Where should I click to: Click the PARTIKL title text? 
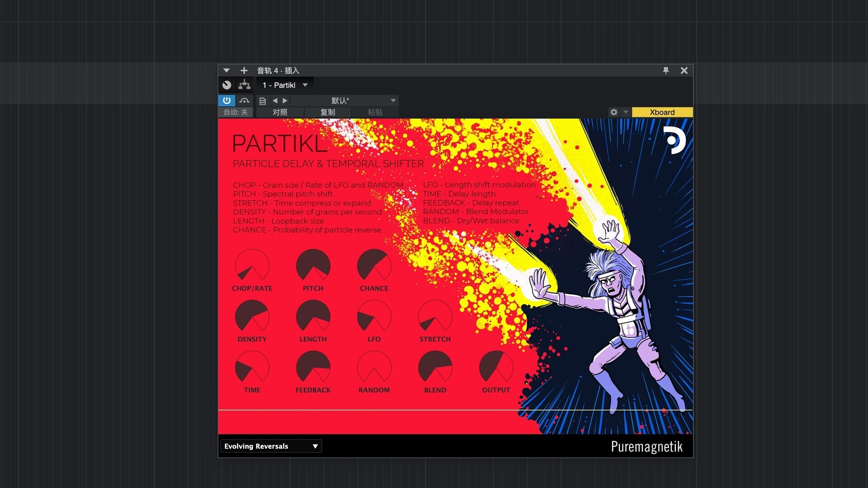click(280, 144)
